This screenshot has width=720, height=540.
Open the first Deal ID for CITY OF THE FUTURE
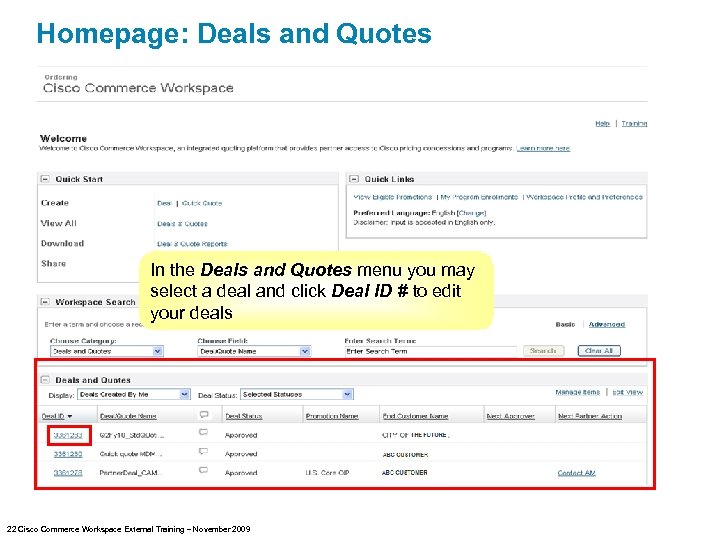point(68,435)
